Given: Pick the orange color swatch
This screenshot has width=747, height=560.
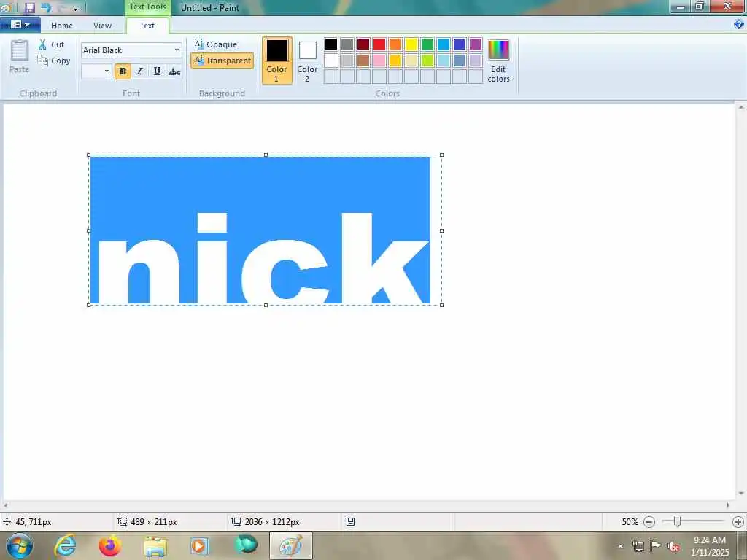Looking at the screenshot, I should 395,44.
